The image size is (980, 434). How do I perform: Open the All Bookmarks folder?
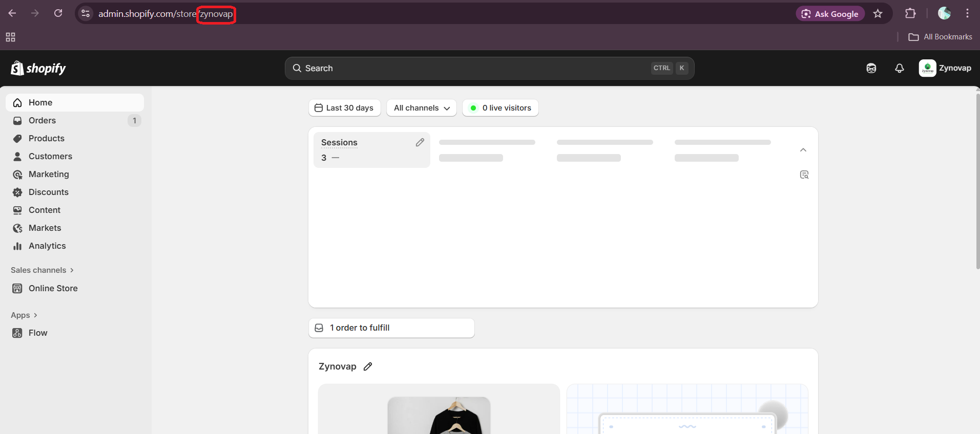click(x=940, y=37)
